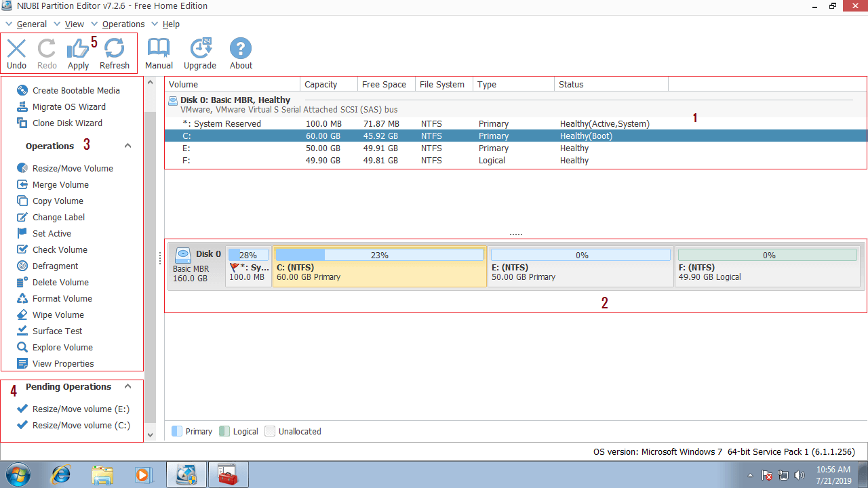Collapse the Operations panel section

[x=127, y=145]
